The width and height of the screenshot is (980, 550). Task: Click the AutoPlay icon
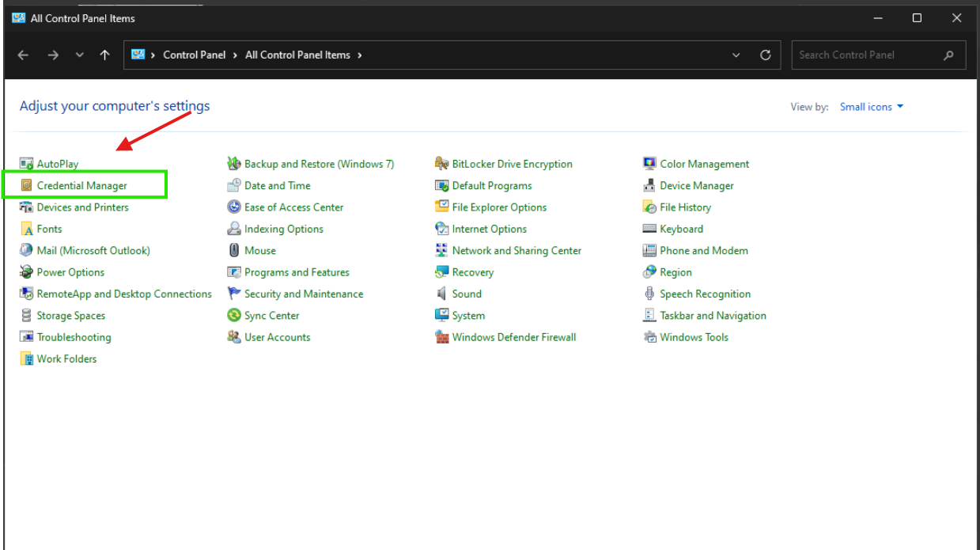pyautogui.click(x=26, y=164)
